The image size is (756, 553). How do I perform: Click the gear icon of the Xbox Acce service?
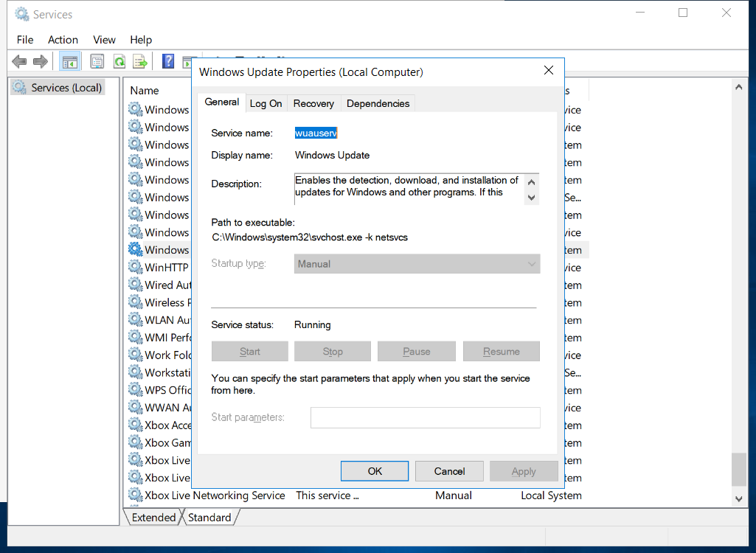click(136, 425)
